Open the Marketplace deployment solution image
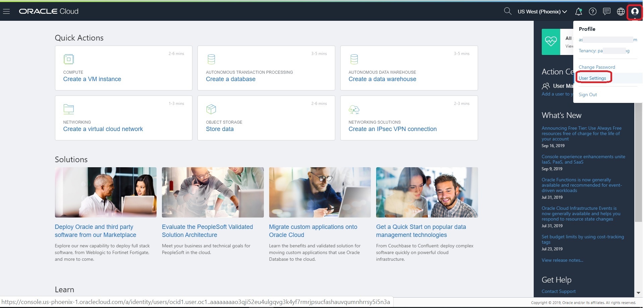This screenshot has height=308, width=644. pyautogui.click(x=106, y=192)
